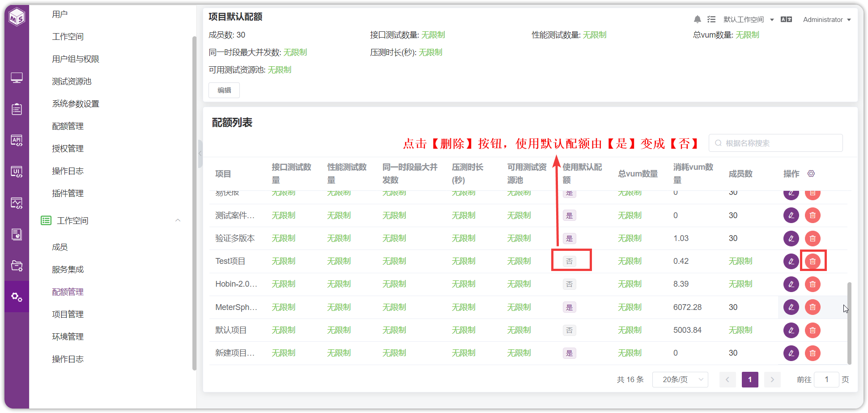Delete quota for 测试案件 row
Viewport: 868px width, 413px height.
click(x=813, y=215)
